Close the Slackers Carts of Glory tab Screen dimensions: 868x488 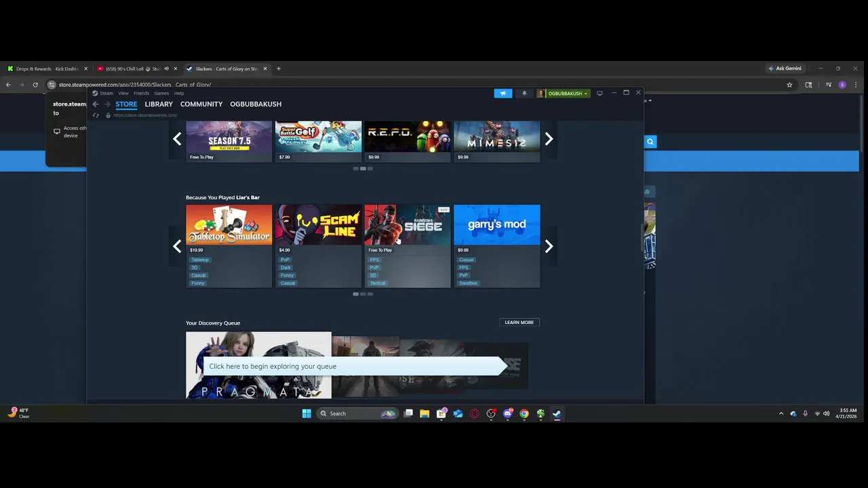(x=265, y=68)
